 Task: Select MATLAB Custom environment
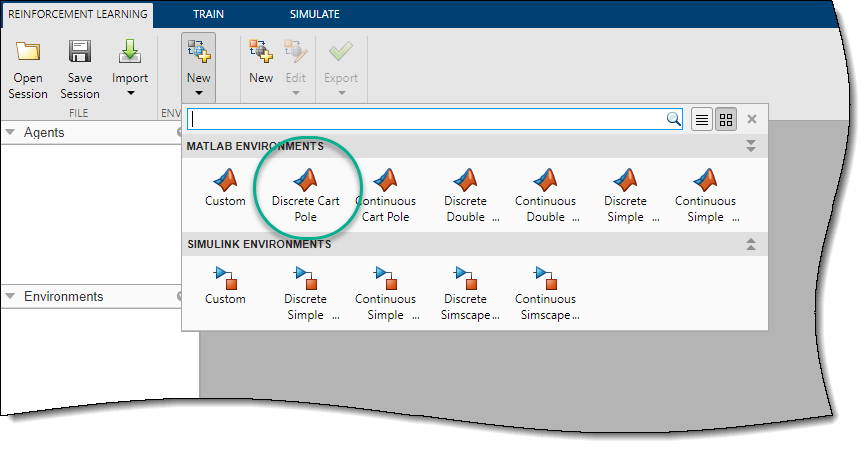[225, 188]
